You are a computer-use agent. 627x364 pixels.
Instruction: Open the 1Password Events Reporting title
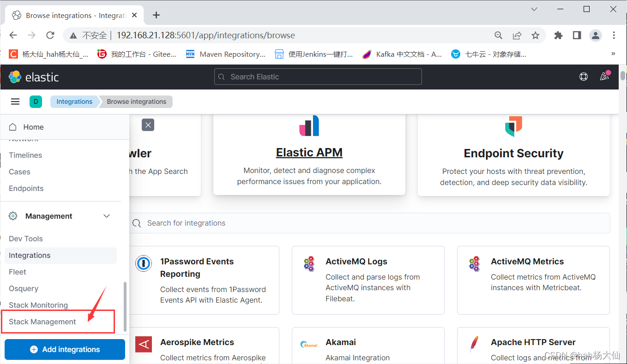click(197, 268)
